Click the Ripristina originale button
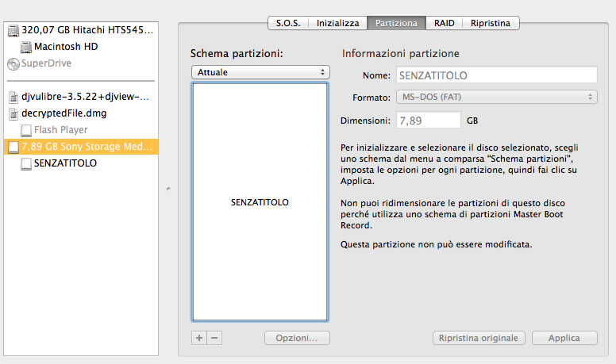Viewport: 616px width, 364px height. pyautogui.click(x=479, y=338)
